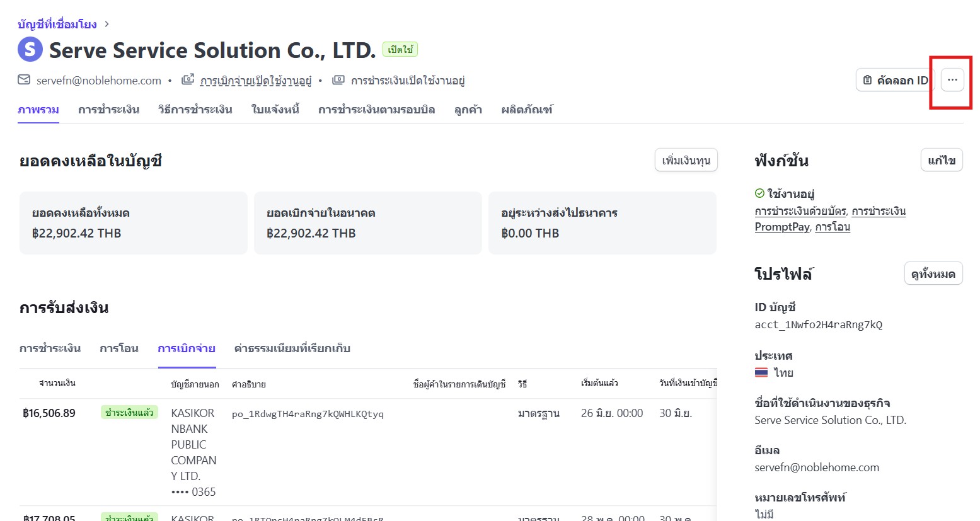Screen dimensions: 980x521
Task: Click the breadcrumb chevron after บัญชีที่เชื่อมโยง
Action: [107, 24]
